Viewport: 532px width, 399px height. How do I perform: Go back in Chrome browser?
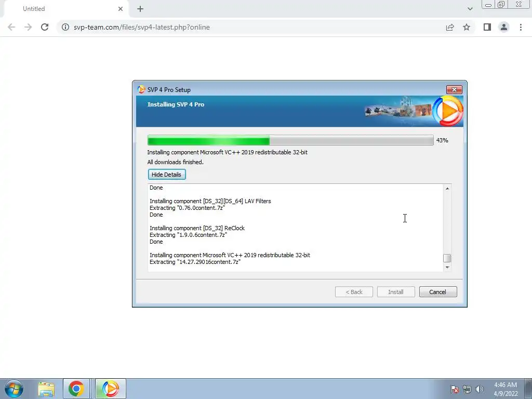coord(11,27)
